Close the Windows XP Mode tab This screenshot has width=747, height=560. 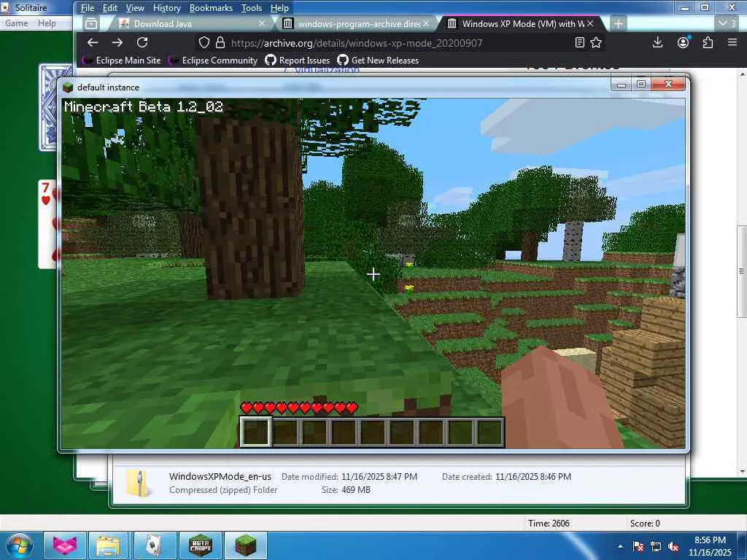point(590,23)
